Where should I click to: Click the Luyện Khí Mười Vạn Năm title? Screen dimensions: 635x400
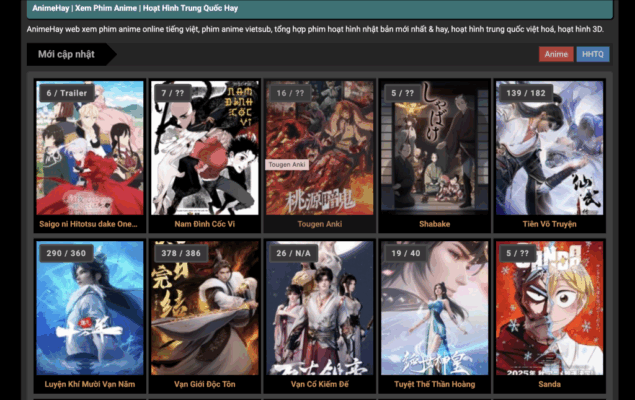coord(89,384)
